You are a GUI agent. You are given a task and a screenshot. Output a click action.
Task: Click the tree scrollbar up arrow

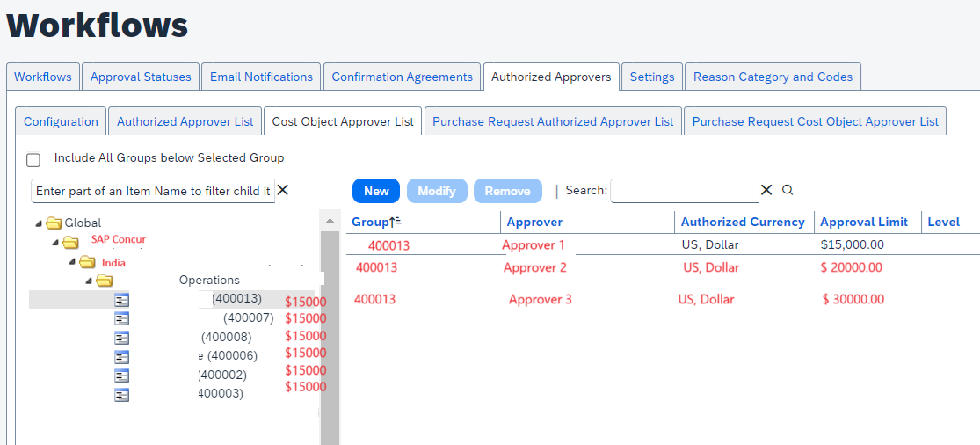pos(330,222)
